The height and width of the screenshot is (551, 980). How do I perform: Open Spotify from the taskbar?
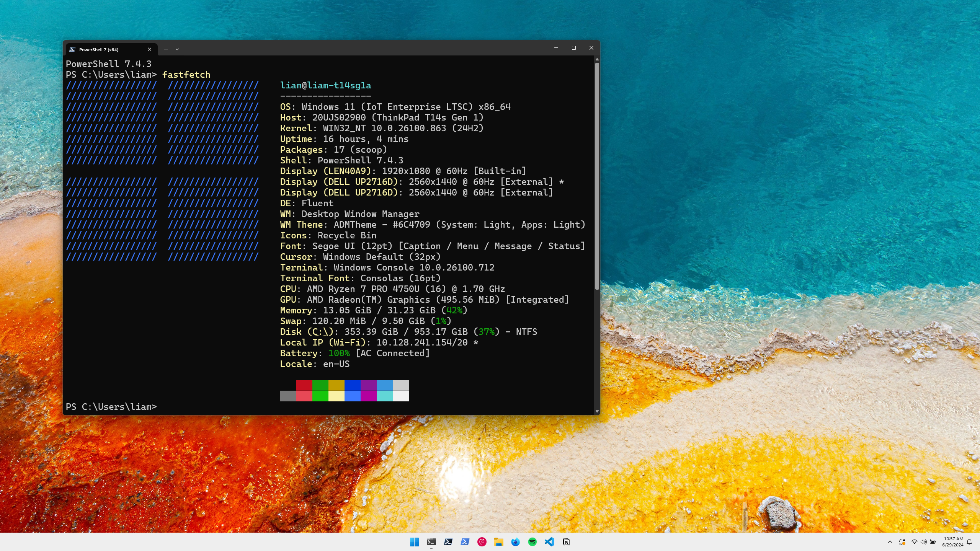tap(532, 542)
